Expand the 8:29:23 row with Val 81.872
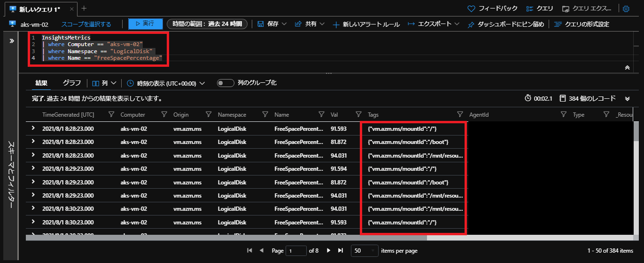The width and height of the screenshot is (644, 263). (33, 182)
